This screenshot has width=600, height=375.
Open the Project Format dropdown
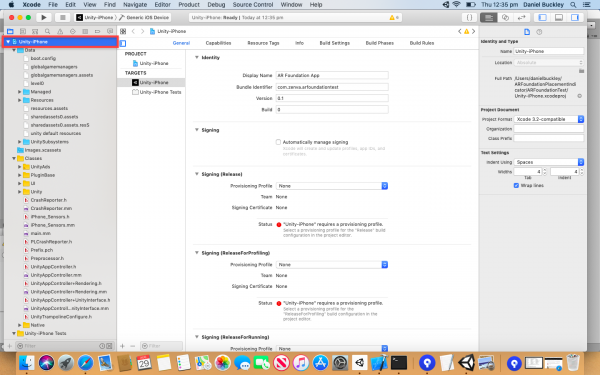tap(549, 119)
